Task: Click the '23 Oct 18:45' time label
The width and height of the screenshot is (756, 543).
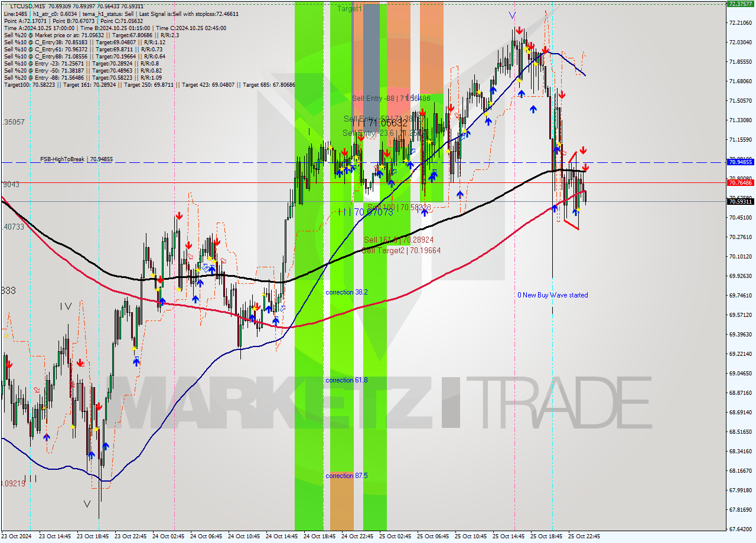Action: (x=94, y=537)
